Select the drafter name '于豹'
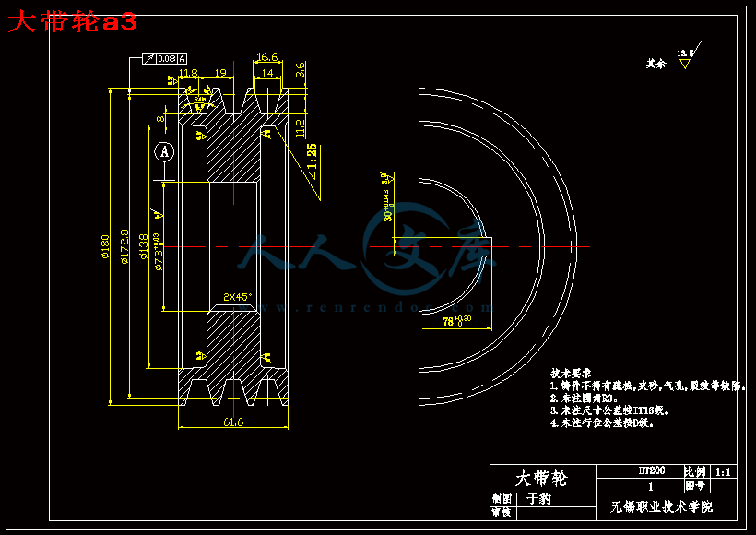The height and width of the screenshot is (535, 756). pos(538,499)
